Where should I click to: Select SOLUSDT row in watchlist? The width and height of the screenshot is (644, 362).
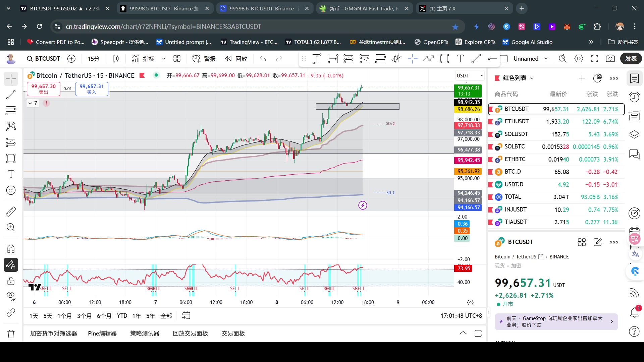pyautogui.click(x=556, y=134)
